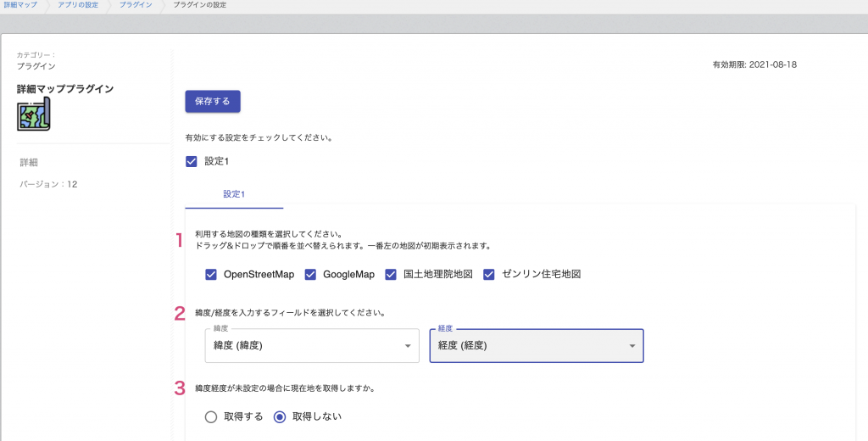Click the 詳細マッププラグイン map icon
Screen dimensions: 868x441
click(34, 114)
